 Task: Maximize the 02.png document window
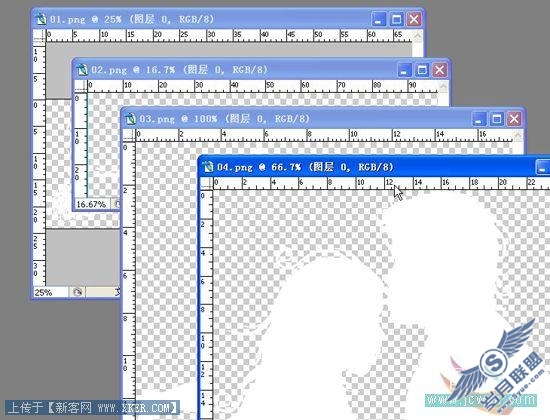422,70
